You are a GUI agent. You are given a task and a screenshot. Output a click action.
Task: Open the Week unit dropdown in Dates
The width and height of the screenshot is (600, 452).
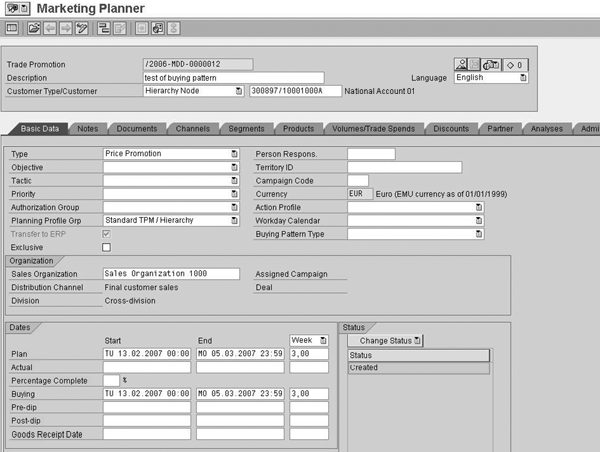click(x=322, y=340)
